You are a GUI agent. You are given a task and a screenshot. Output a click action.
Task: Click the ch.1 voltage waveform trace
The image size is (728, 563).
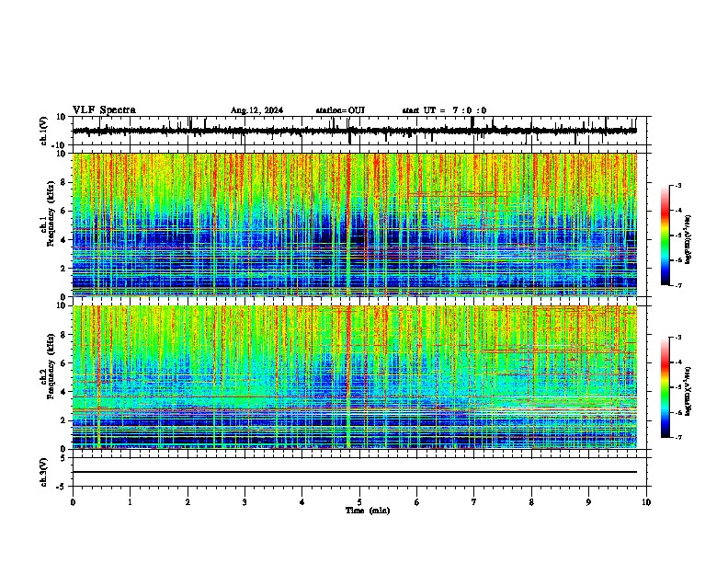click(354, 131)
